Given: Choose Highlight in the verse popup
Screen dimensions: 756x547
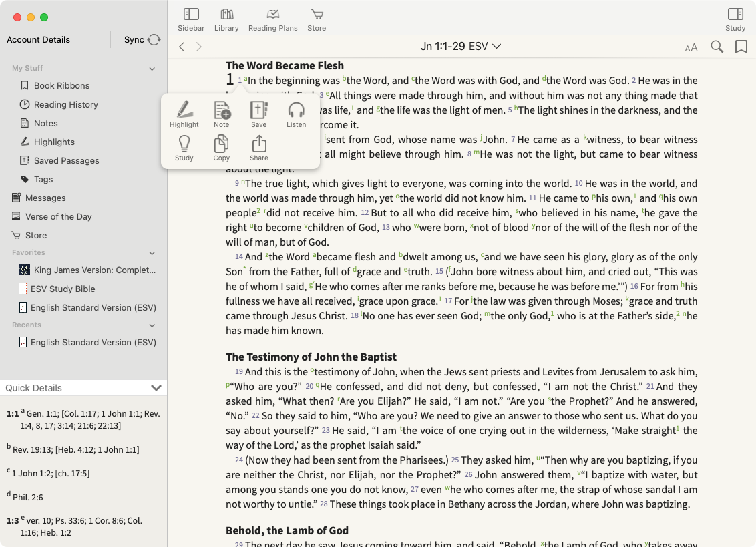Looking at the screenshot, I should 184,114.
